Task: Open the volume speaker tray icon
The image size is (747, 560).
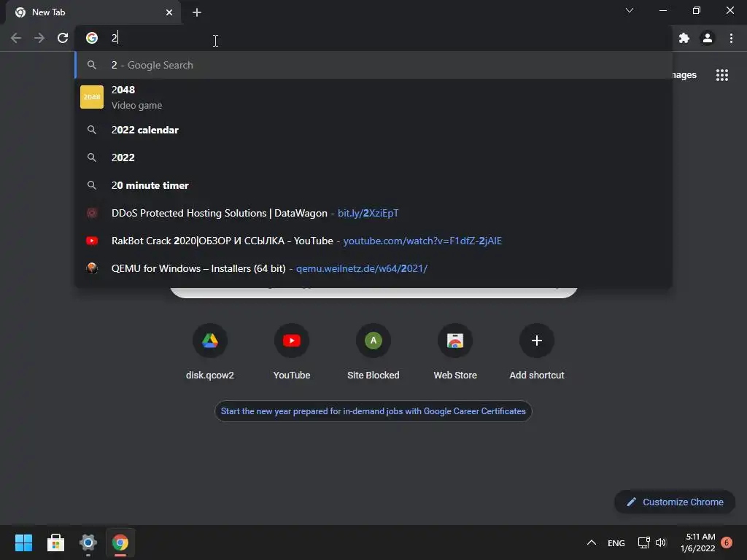Action: click(661, 542)
